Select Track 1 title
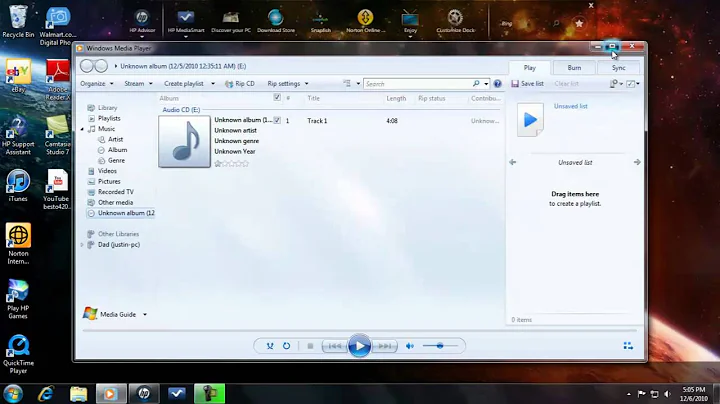 [317, 121]
